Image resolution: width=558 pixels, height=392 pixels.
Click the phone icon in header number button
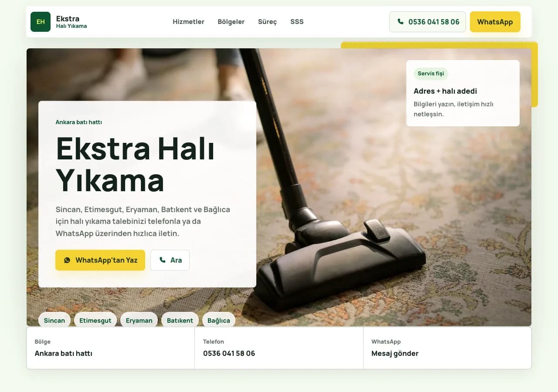[x=400, y=22]
